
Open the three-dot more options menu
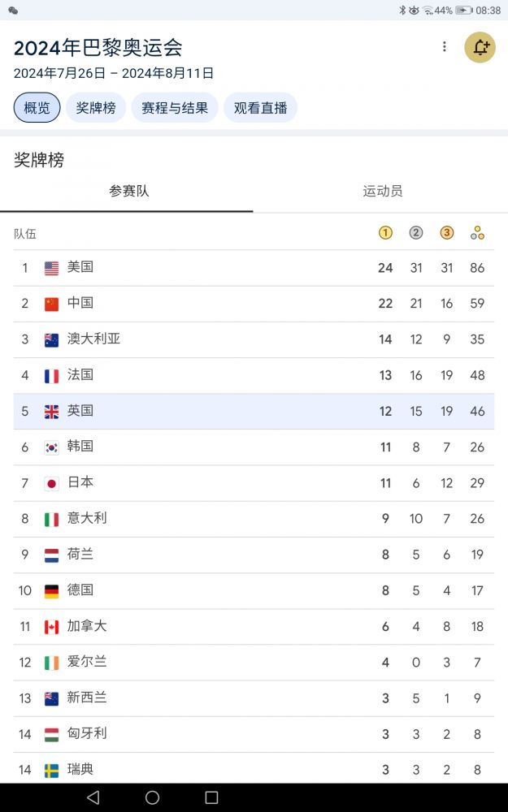444,47
